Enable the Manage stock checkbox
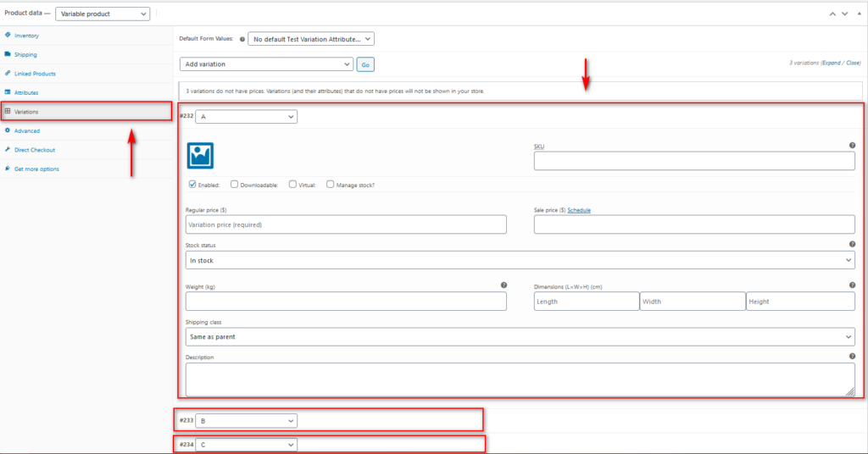Image resolution: width=868 pixels, height=454 pixels. coord(330,184)
